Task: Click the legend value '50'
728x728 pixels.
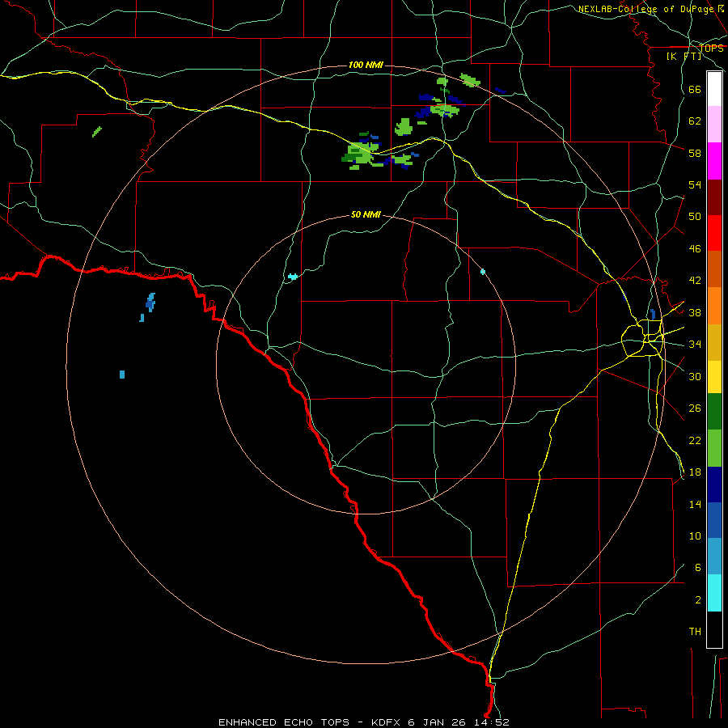Action: pyautogui.click(x=695, y=217)
